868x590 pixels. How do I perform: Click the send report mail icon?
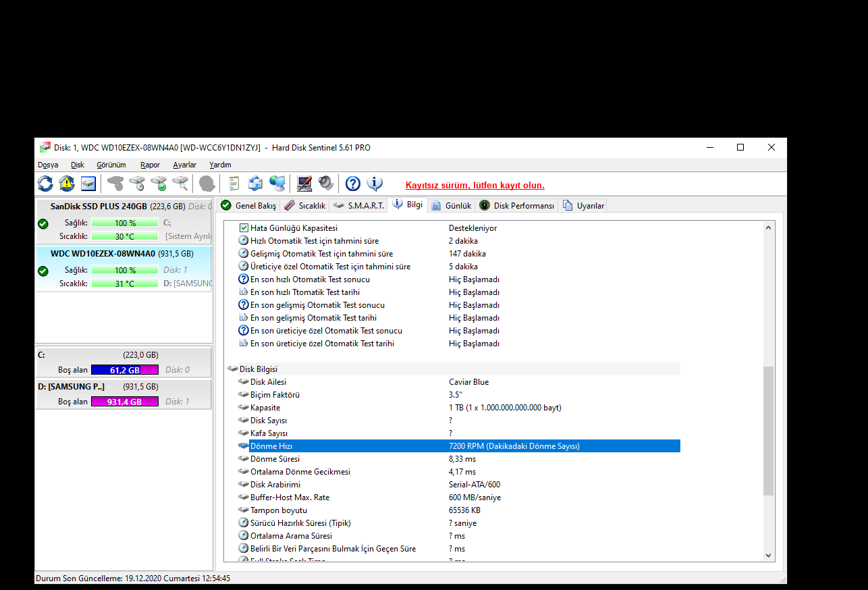(x=256, y=183)
